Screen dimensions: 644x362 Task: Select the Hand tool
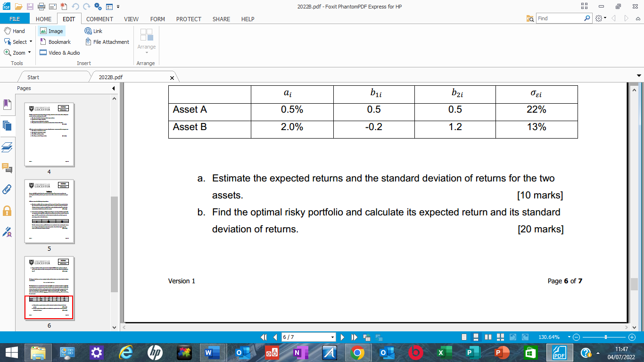15,31
